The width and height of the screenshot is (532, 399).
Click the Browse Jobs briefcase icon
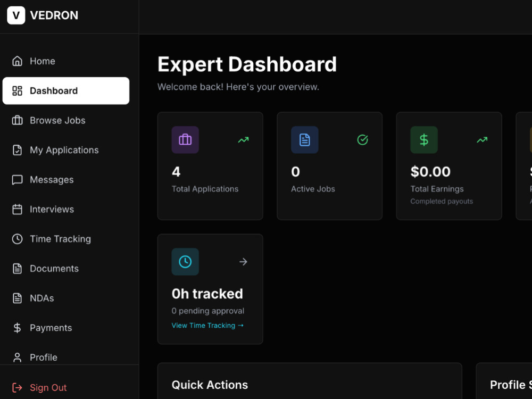[x=18, y=120]
